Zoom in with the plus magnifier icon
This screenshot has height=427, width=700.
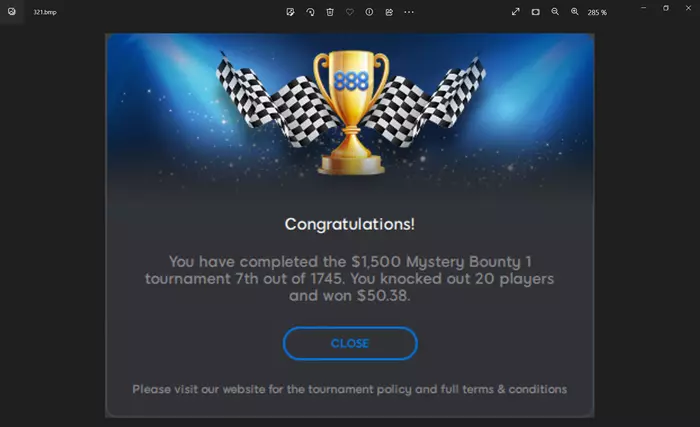575,12
